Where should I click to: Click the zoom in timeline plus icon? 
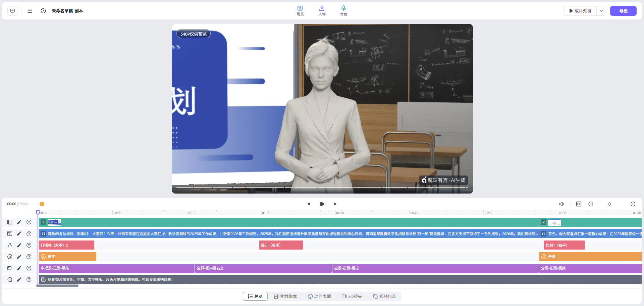[x=633, y=204]
